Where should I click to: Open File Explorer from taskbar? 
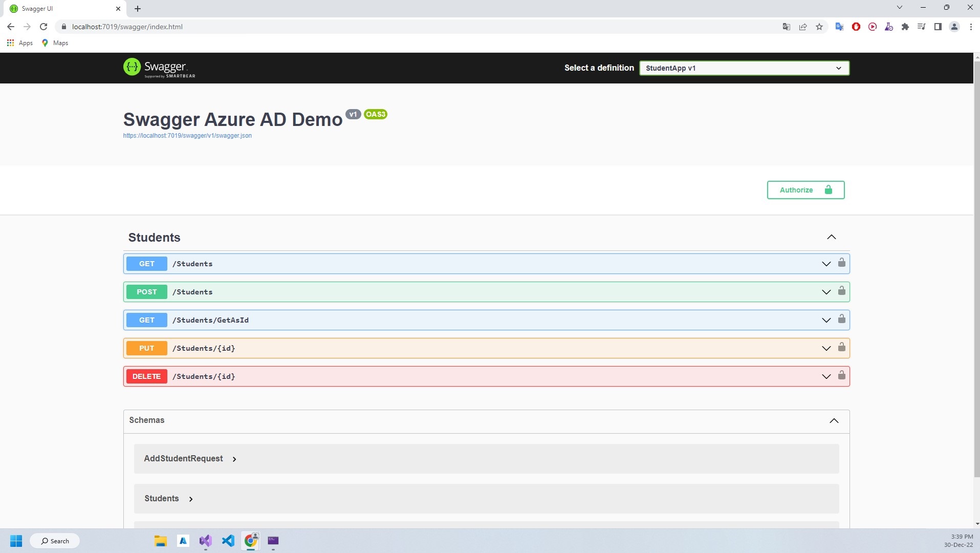[161, 541]
